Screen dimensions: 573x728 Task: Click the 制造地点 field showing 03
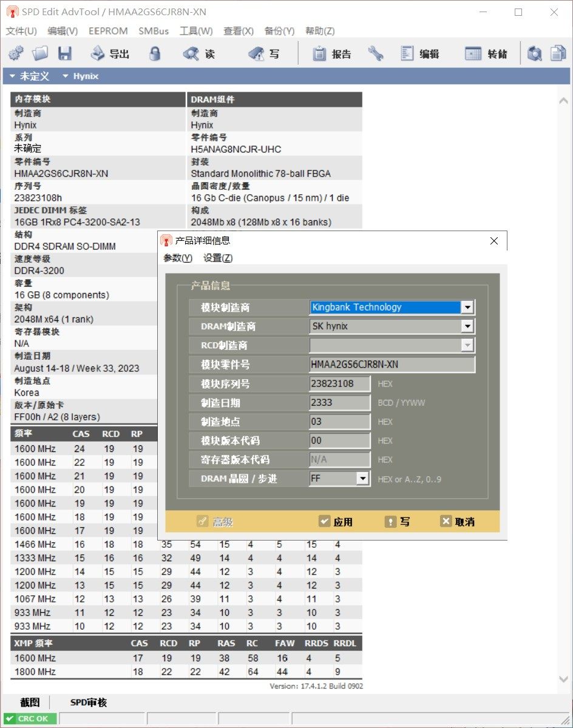click(340, 422)
